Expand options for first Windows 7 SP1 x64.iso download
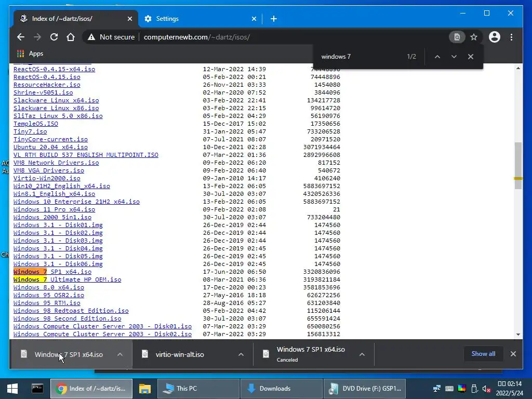This screenshot has height=399, width=532. tap(120, 354)
